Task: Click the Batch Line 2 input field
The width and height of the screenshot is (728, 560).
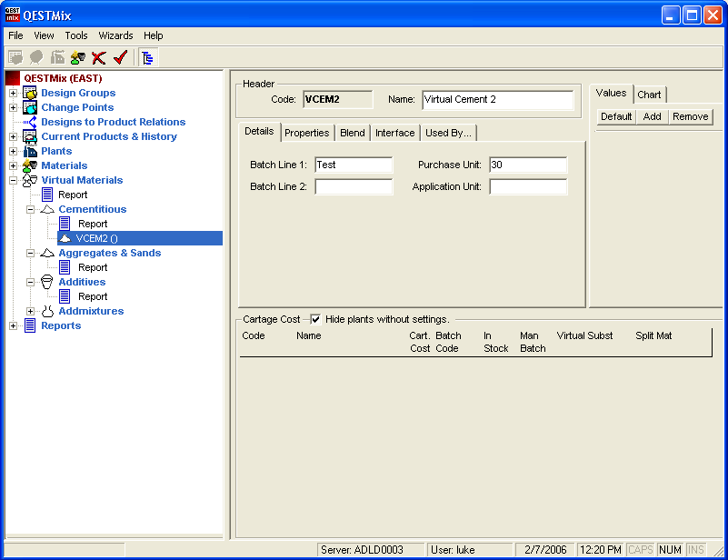Action: 354,186
